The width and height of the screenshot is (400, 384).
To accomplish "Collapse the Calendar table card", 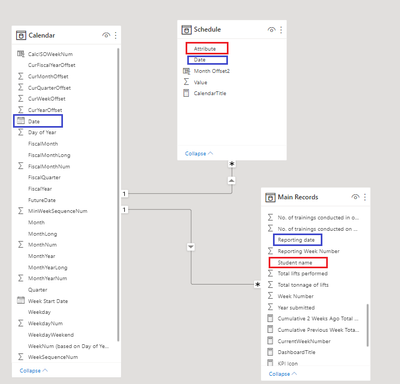I will pos(33,371).
